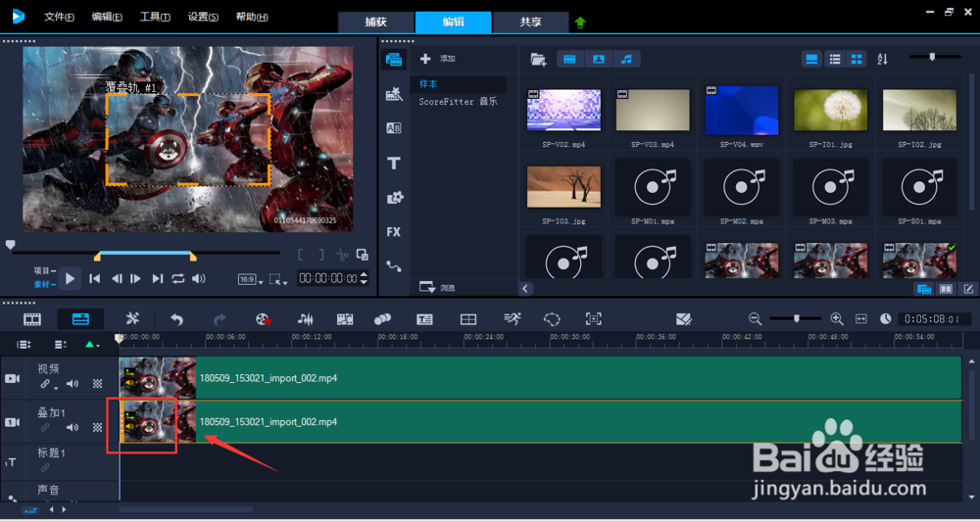The width and height of the screenshot is (980, 522).
Task: Open Subtitle Editor
Action: click(424, 319)
